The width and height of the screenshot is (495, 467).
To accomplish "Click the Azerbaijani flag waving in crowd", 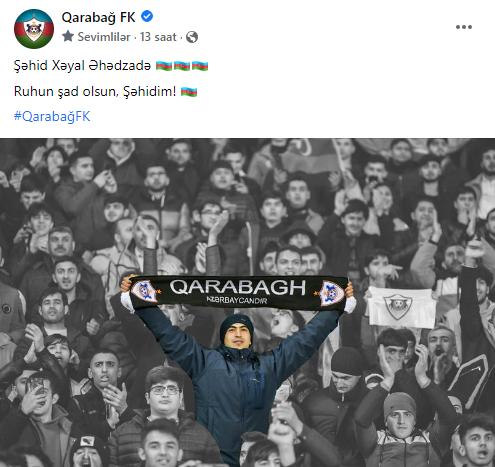I will pos(312,157).
